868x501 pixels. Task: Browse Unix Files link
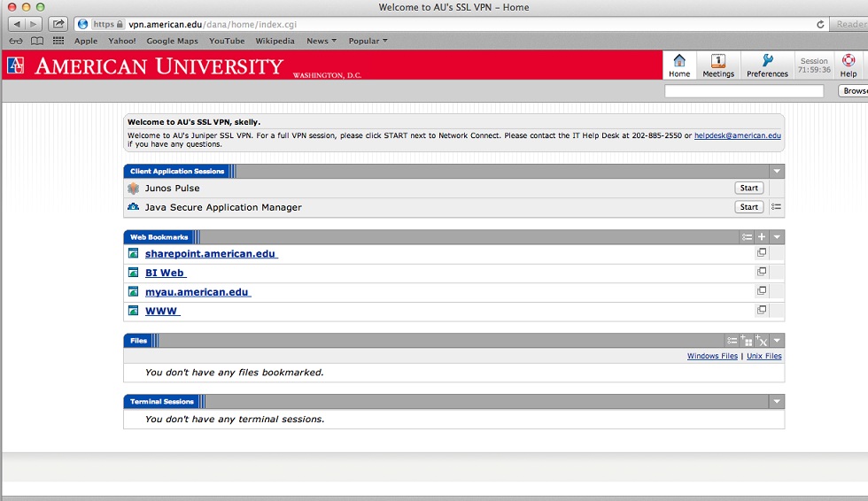tap(763, 356)
